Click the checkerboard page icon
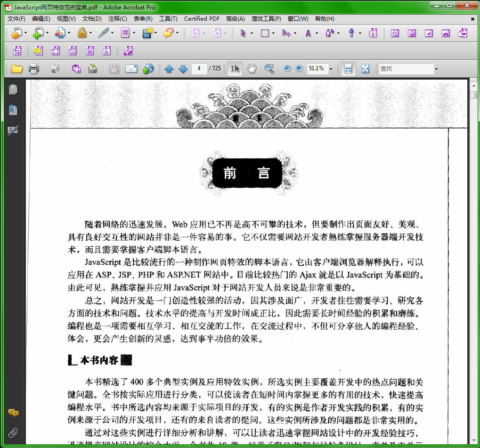The height and width of the screenshot is (448, 480). pyautogui.click(x=89, y=51)
